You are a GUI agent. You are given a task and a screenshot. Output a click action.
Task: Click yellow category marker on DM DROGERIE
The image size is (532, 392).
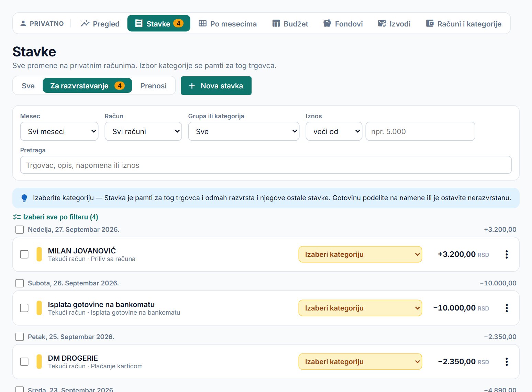tap(39, 362)
